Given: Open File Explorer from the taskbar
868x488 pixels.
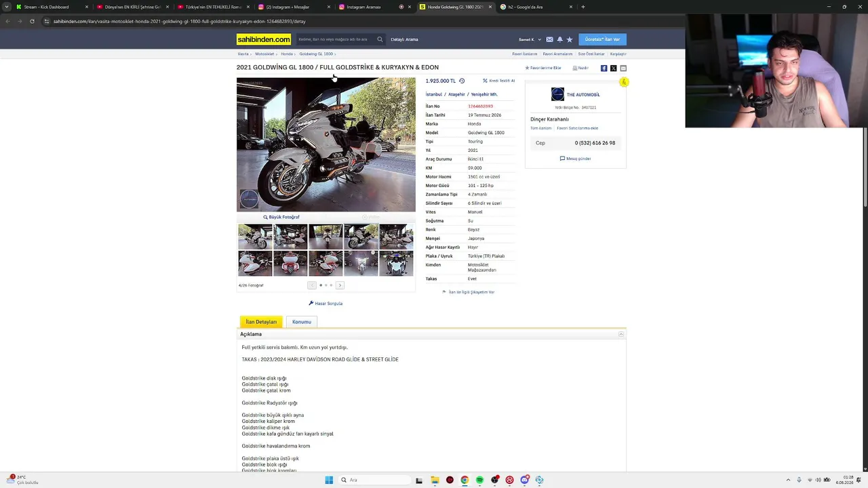Looking at the screenshot, I should coord(435,480).
